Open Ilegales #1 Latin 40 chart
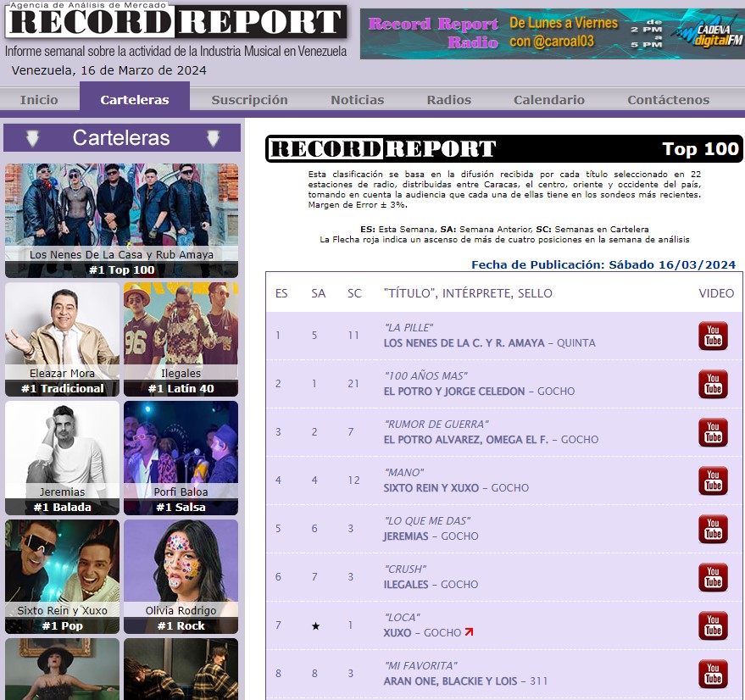This screenshot has width=745, height=700. (x=181, y=339)
